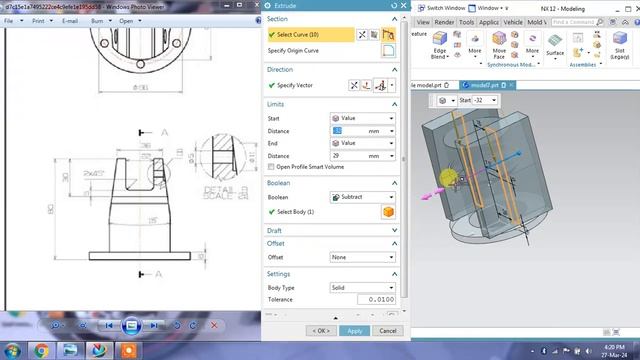Viewport: 640px width, 360px height.
Task: Rotate image counterclockwise in Photo Viewer
Action: click(177, 325)
